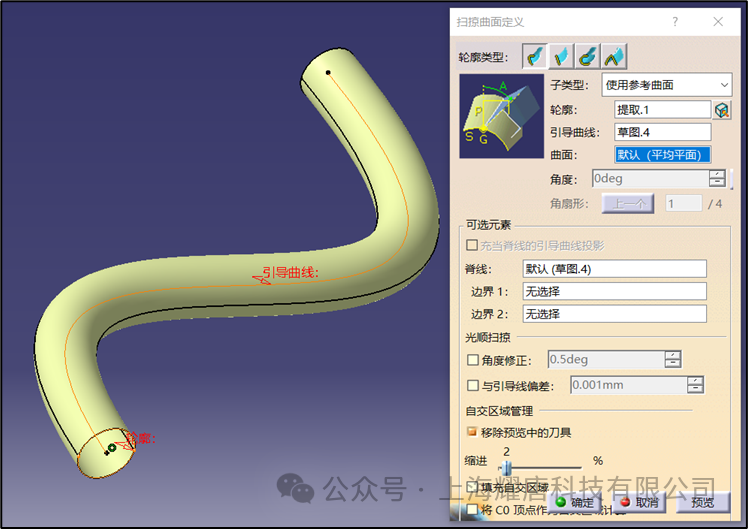Click the 0.001mm deviation field
Image resolution: width=748 pixels, height=529 pixels.
[629, 385]
